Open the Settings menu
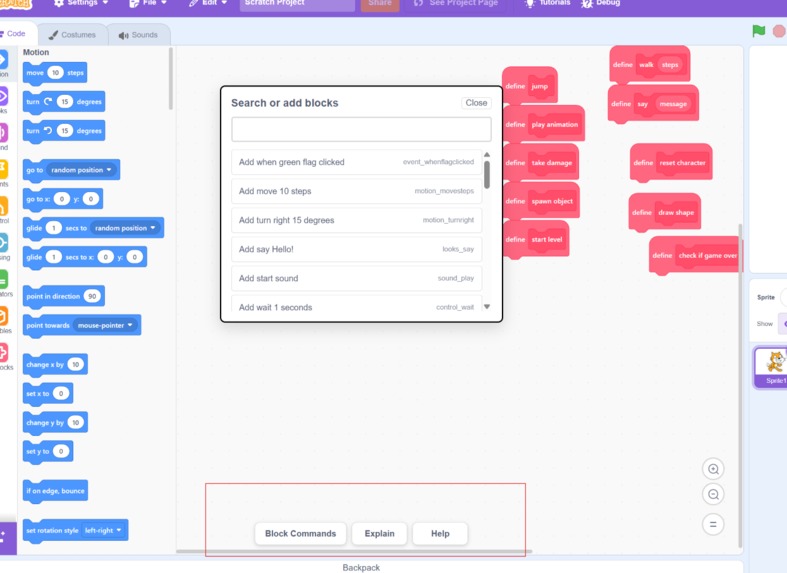The width and height of the screenshot is (787, 573). click(x=81, y=3)
